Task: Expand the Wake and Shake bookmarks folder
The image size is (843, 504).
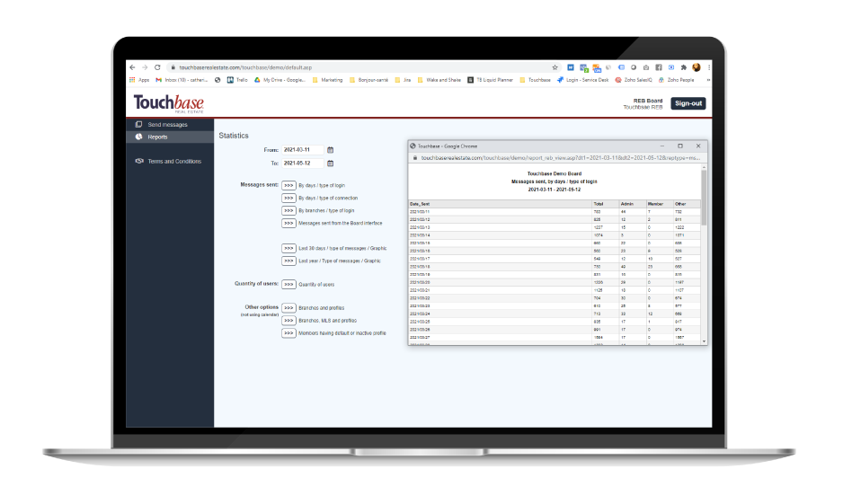Action: (x=439, y=80)
